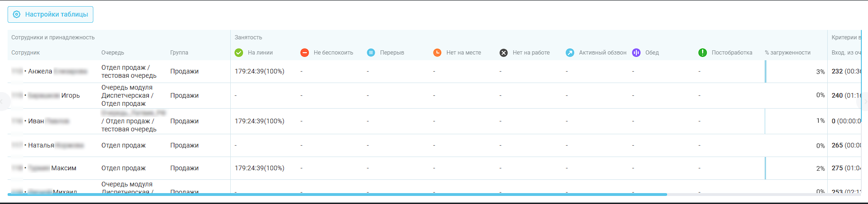Select employee Анжела in the table
Image resolution: width=868 pixels, height=204 pixels.
click(40, 71)
